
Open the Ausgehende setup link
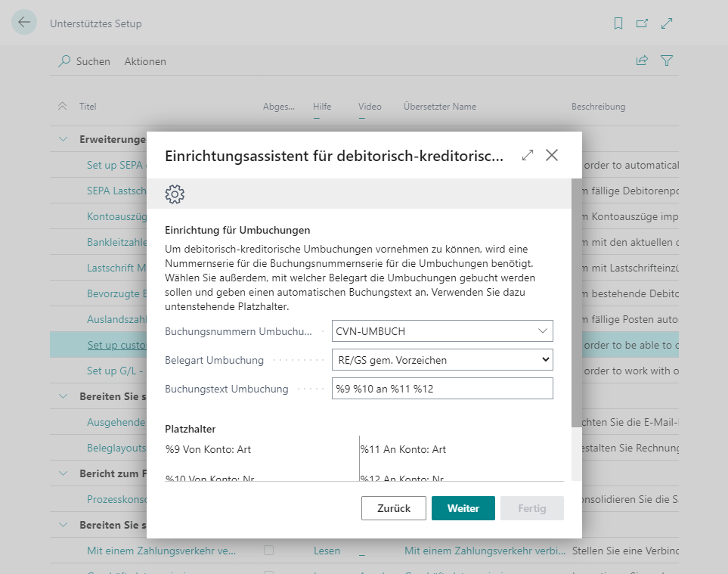coord(116,423)
